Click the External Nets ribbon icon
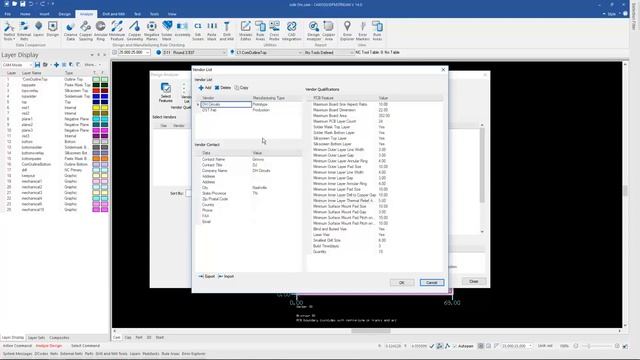The height and width of the screenshot is (360, 640). point(24,31)
